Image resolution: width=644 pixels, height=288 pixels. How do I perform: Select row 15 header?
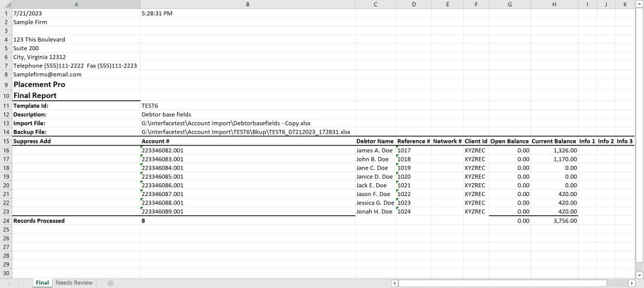coord(5,141)
